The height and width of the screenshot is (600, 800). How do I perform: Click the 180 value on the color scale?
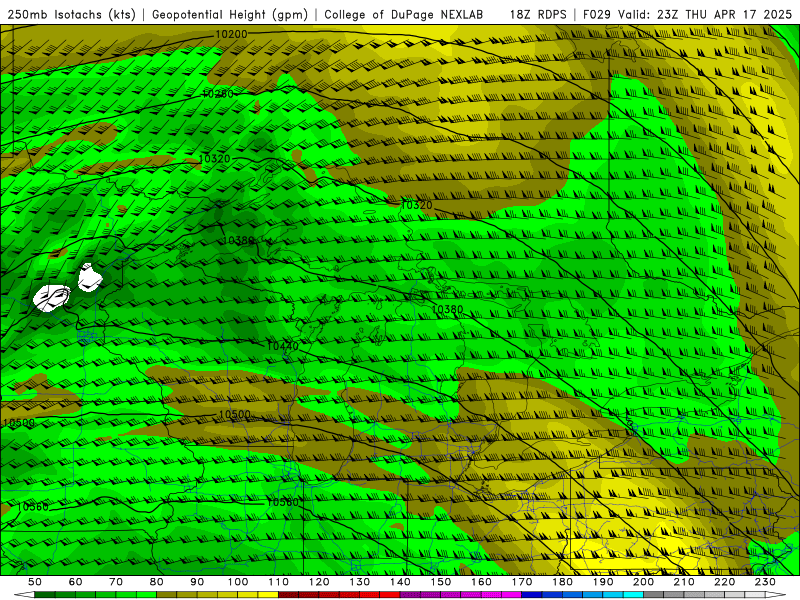(563, 582)
